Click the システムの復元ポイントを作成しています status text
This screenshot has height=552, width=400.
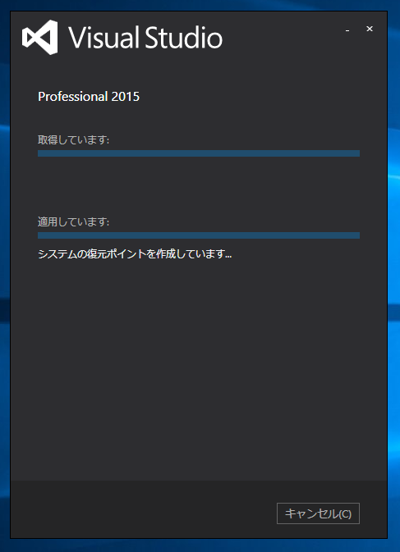coord(135,254)
